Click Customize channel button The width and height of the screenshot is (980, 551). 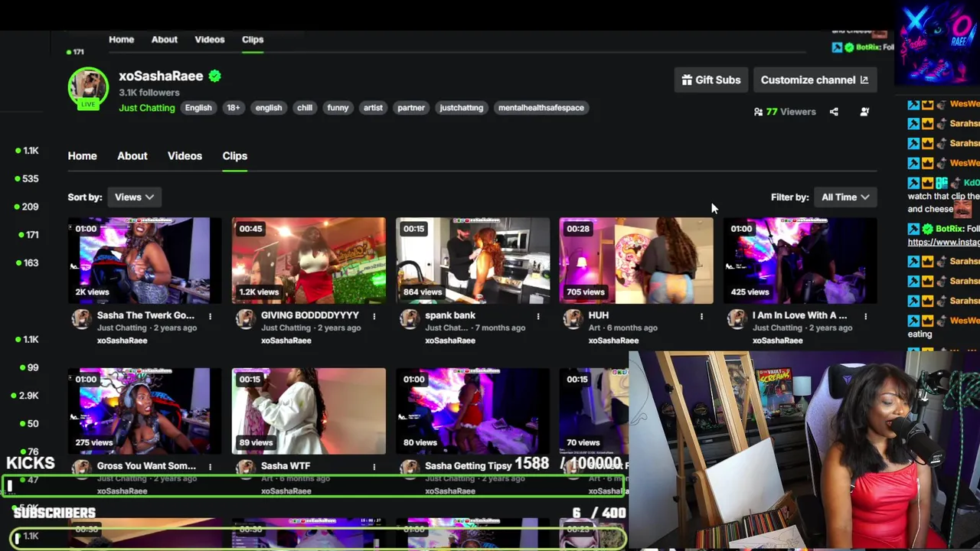[814, 80]
